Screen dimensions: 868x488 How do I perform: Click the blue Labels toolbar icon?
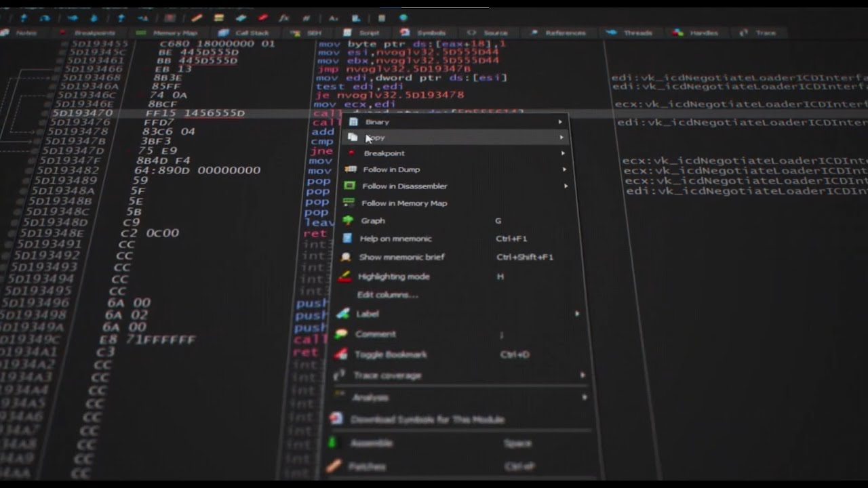point(240,18)
